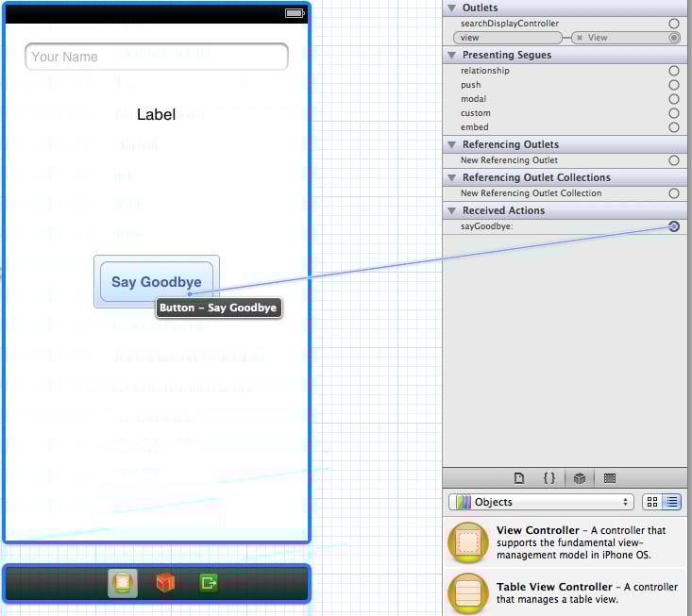692x616 pixels.
Task: Select the Label element on canvas
Action: pyautogui.click(x=156, y=115)
